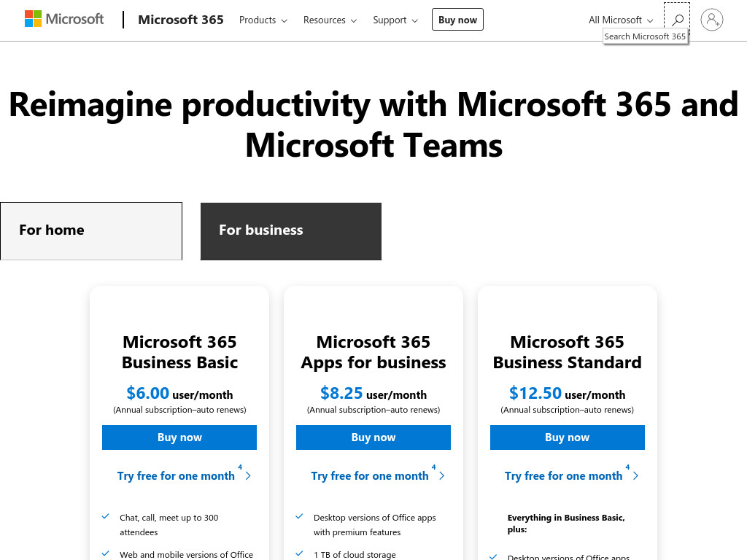Click the checkmark beside 'Desktop versions of Office apps with premium features'

(299, 516)
